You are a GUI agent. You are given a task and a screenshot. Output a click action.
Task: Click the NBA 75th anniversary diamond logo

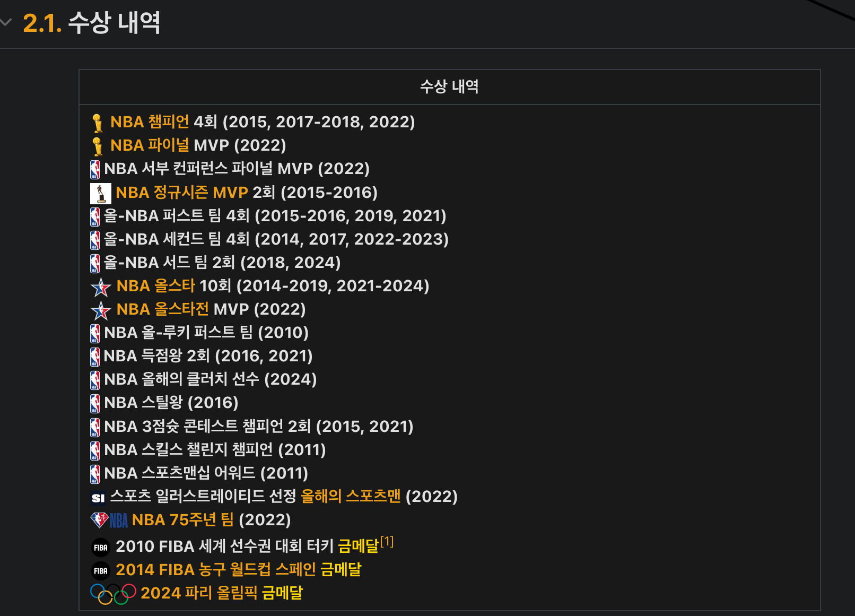click(99, 519)
